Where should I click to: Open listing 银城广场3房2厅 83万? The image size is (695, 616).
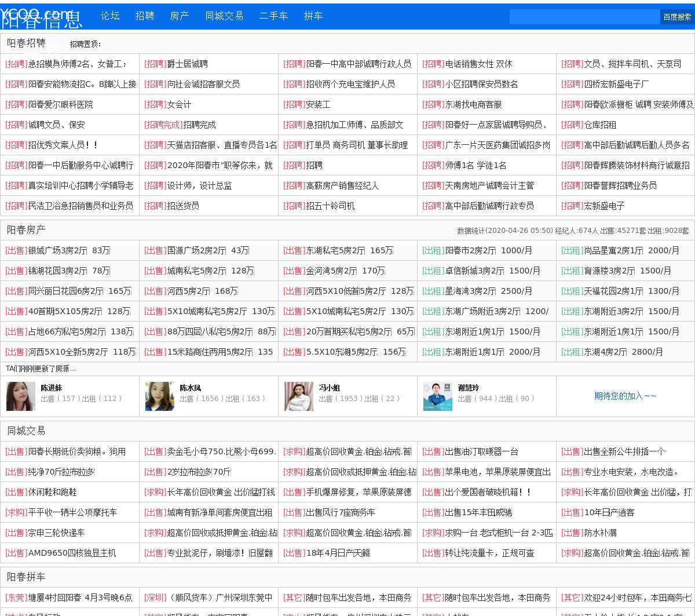(69, 251)
